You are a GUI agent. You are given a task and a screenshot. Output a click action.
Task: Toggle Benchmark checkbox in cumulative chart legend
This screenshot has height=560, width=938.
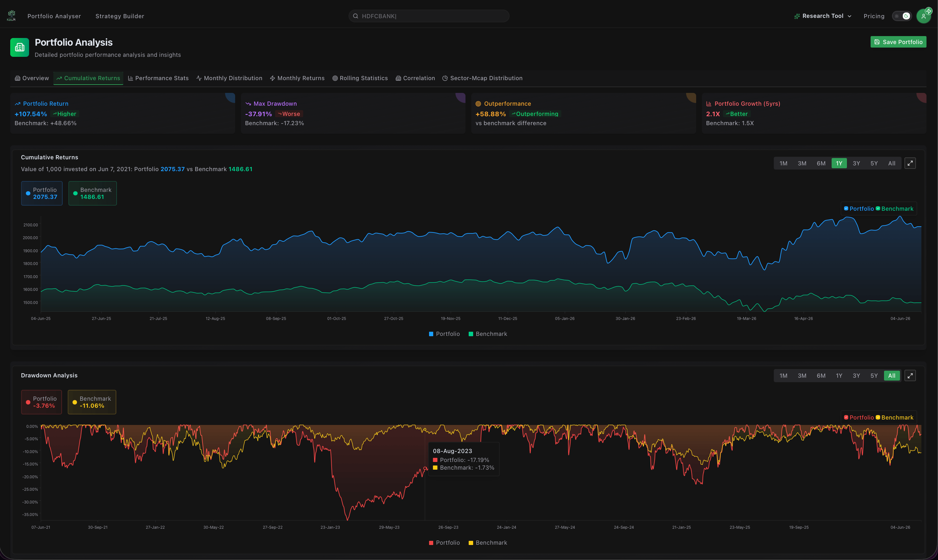(x=878, y=208)
